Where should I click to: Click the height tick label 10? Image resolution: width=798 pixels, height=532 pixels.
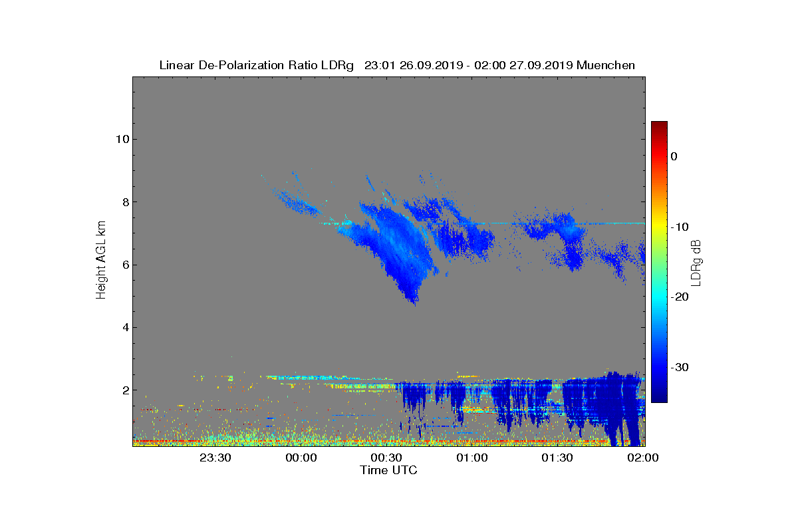pos(121,139)
